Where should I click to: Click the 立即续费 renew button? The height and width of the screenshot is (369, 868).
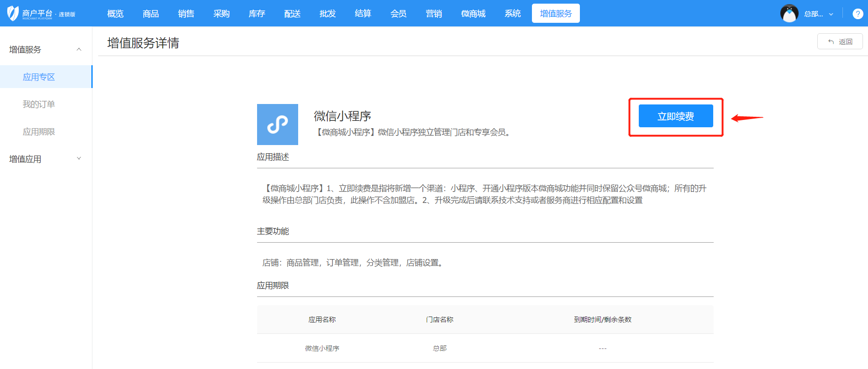pos(675,116)
